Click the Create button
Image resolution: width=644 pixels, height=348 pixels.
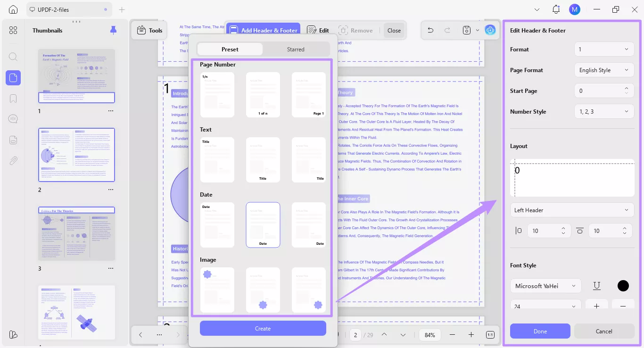(263, 328)
